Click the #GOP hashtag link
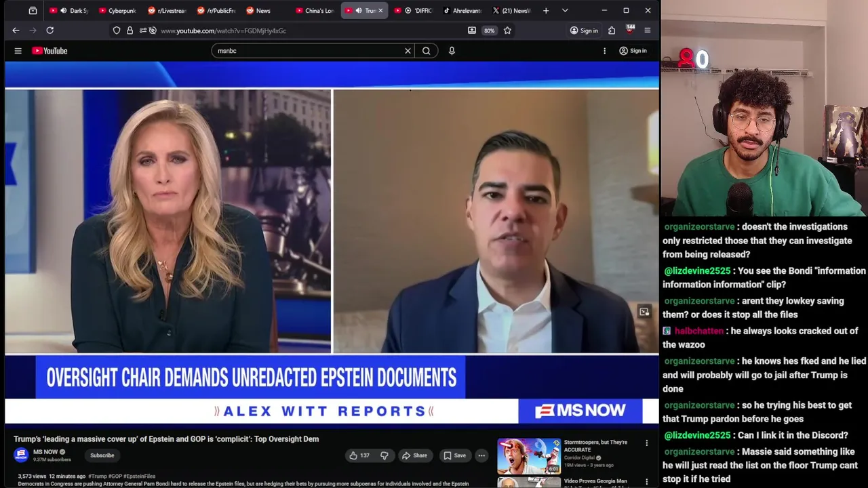 click(115, 476)
